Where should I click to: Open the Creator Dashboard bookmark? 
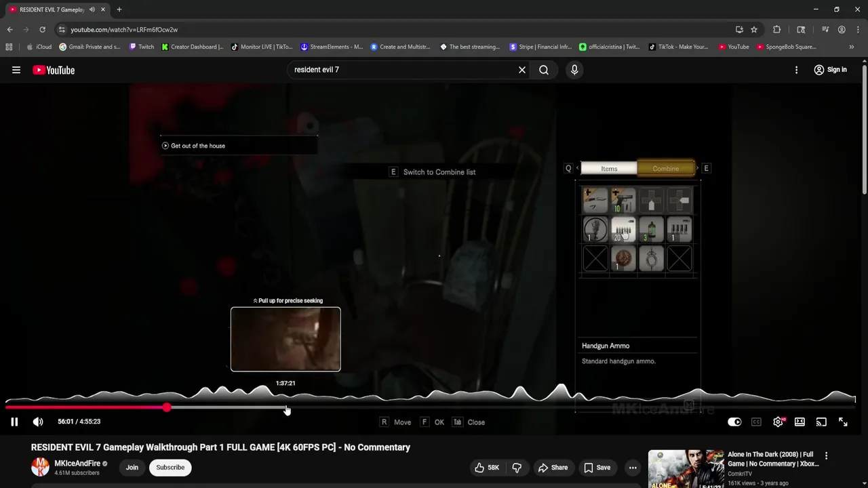click(193, 47)
